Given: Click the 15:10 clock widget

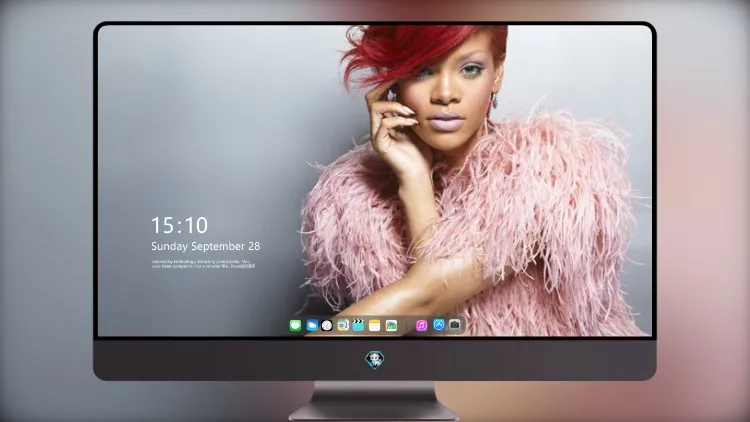Looking at the screenshot, I should [179, 225].
